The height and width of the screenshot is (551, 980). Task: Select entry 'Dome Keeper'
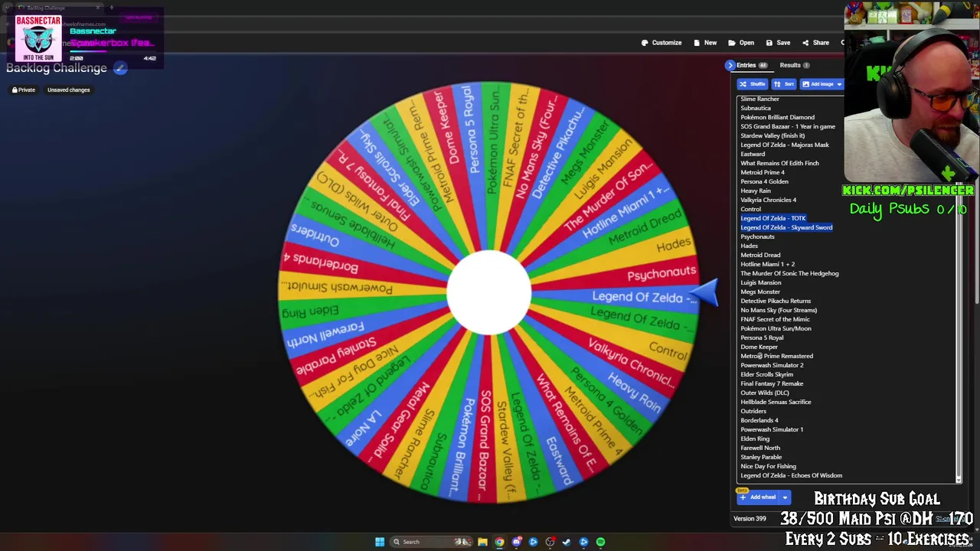[x=759, y=347]
